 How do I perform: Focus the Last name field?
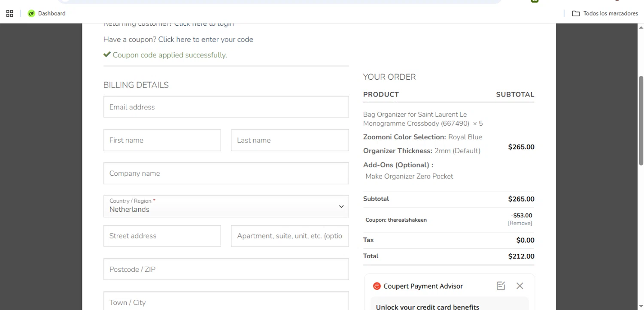tap(290, 140)
